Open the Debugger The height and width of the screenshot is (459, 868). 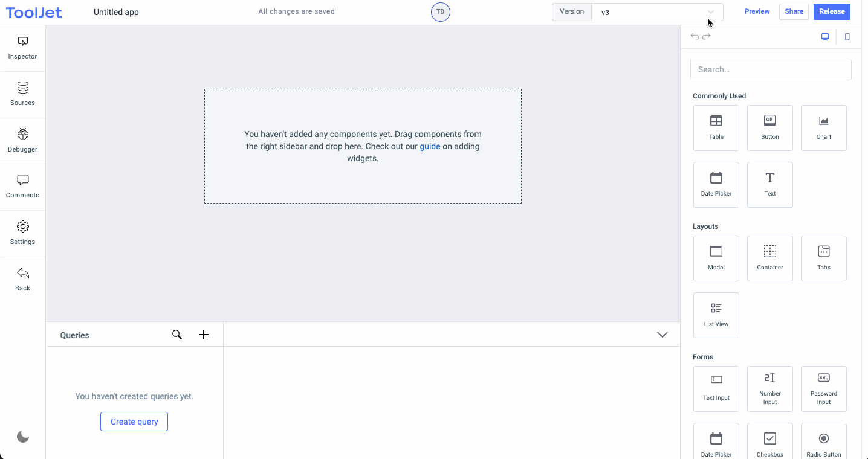22,140
